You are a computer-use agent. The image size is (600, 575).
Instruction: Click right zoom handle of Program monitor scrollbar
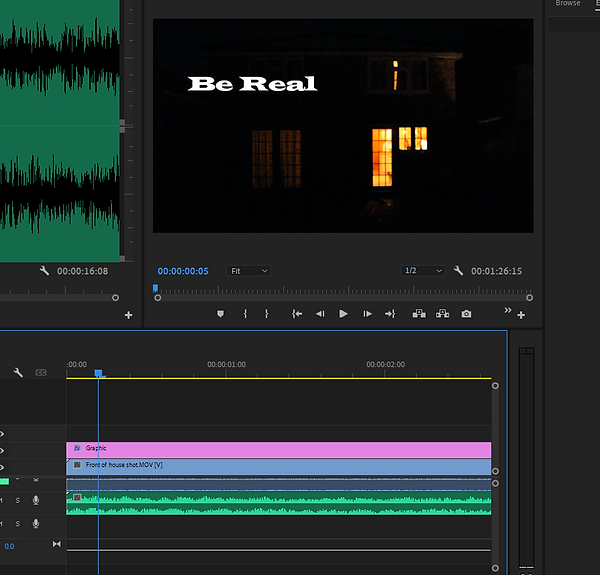(529, 298)
